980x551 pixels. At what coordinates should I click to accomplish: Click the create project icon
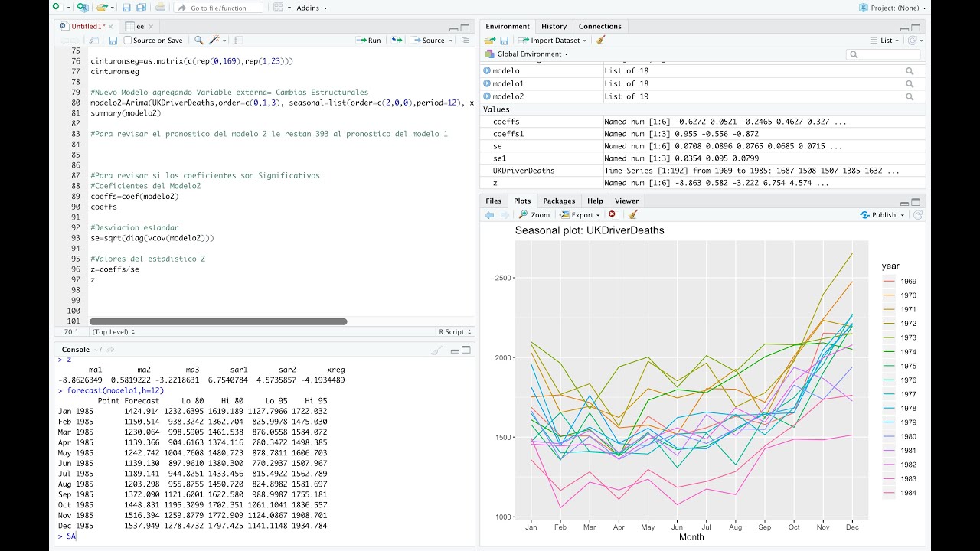(x=83, y=8)
